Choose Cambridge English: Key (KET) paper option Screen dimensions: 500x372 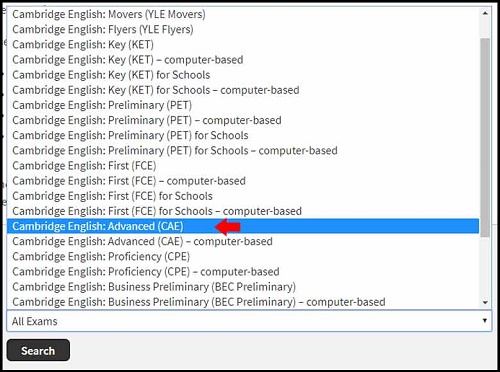(x=243, y=45)
